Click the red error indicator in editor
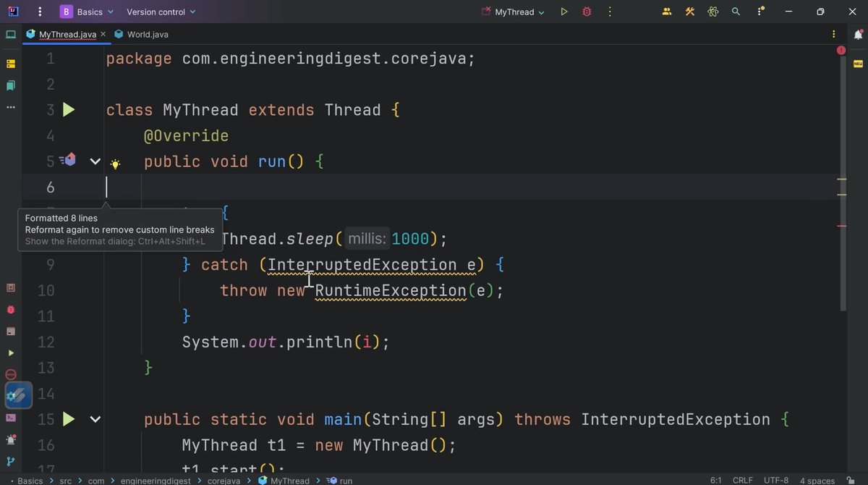The image size is (868, 485). (841, 51)
